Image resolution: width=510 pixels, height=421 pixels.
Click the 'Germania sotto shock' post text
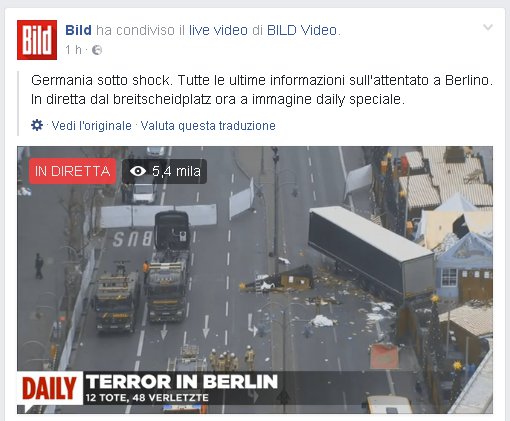[x=102, y=80]
